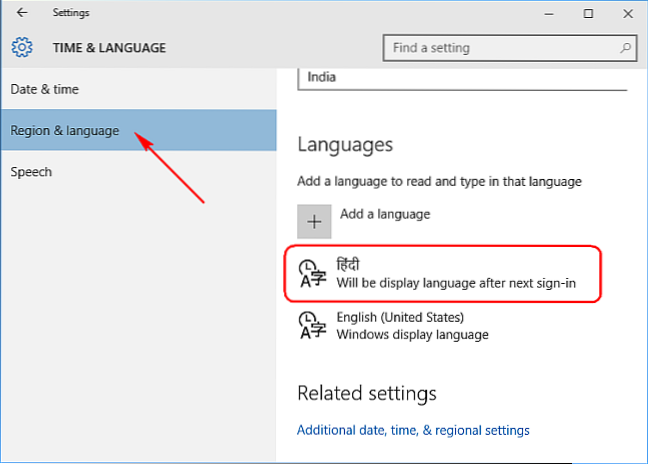This screenshot has width=648, height=464.
Task: Select Region & language in the sidebar
Action: point(65,130)
